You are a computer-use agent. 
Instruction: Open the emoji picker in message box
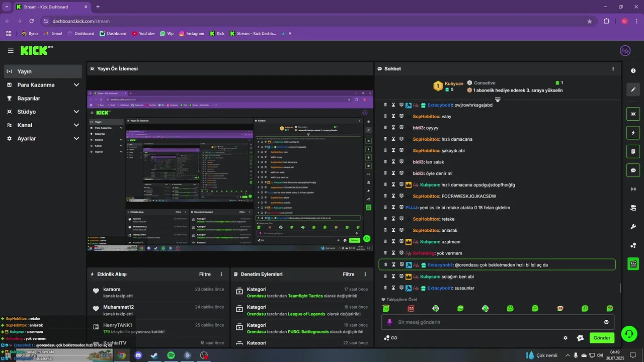[606, 322]
